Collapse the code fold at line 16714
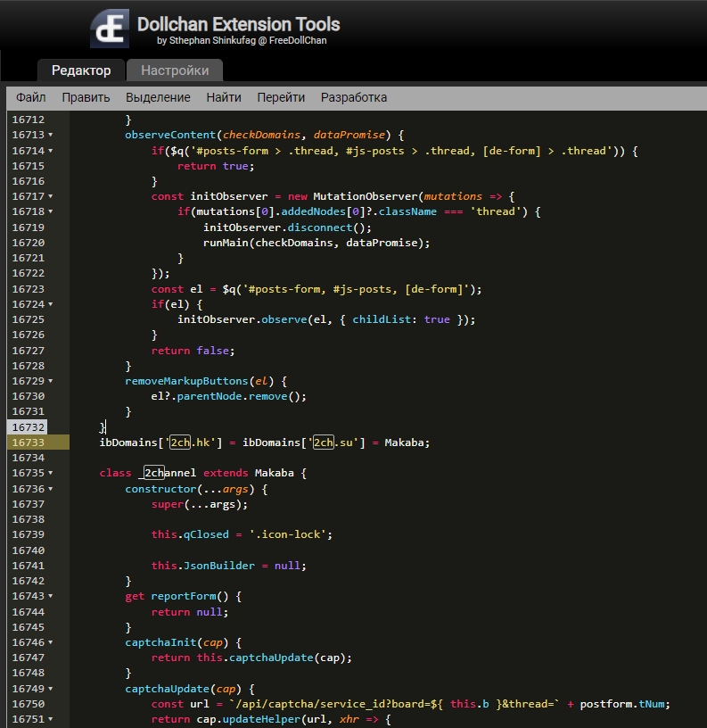 51,151
